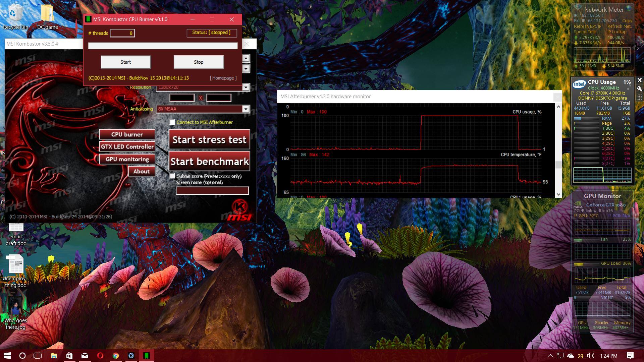Check the Submit score checkbox
The image size is (644, 362).
pos(172,176)
